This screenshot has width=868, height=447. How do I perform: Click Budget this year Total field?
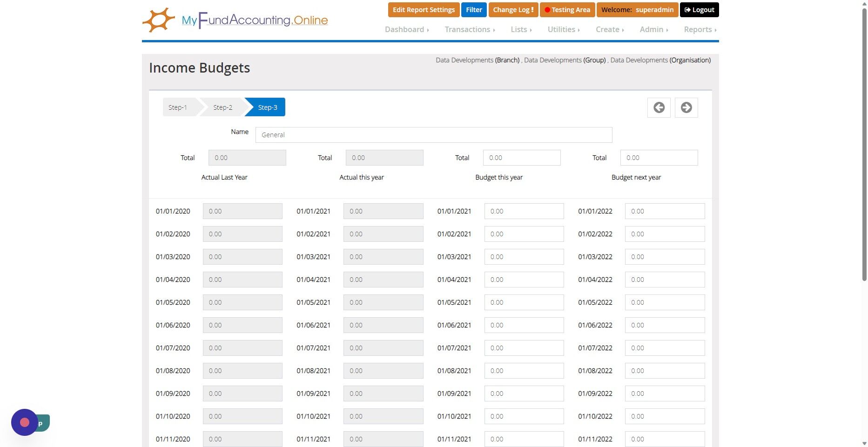[x=522, y=158]
